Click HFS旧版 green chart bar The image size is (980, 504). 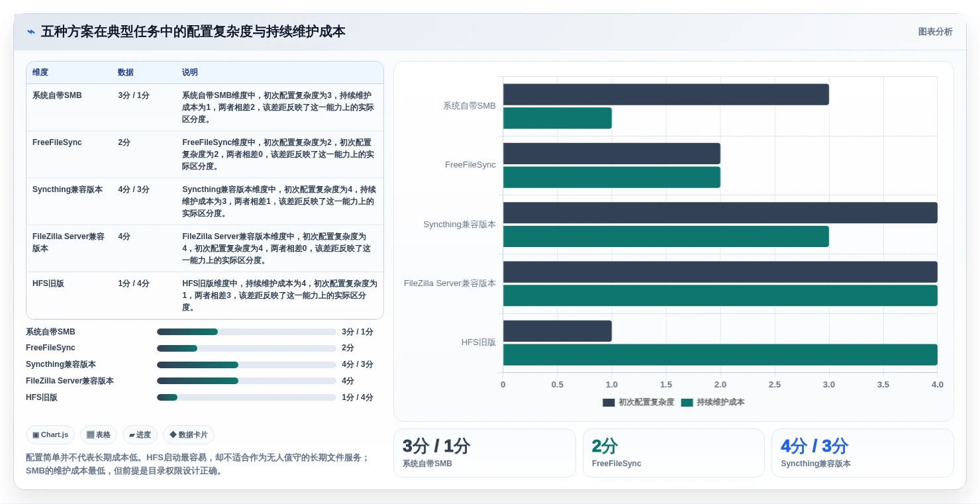[720, 355]
